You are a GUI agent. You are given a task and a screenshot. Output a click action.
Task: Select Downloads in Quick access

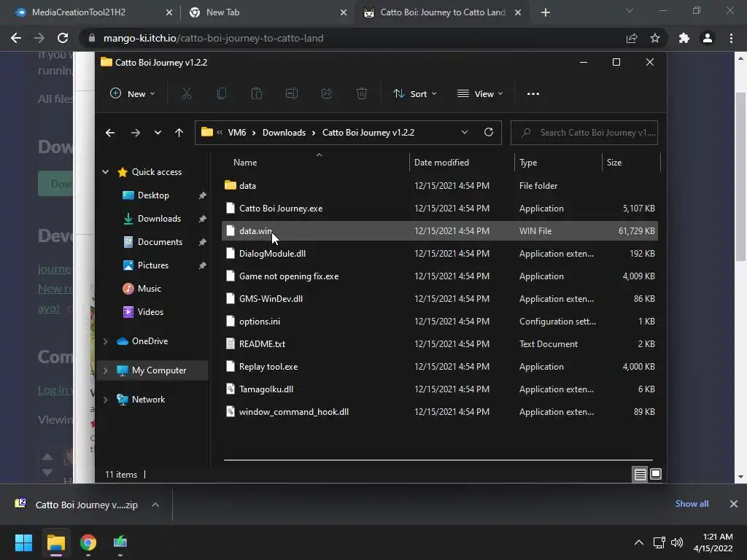click(159, 219)
